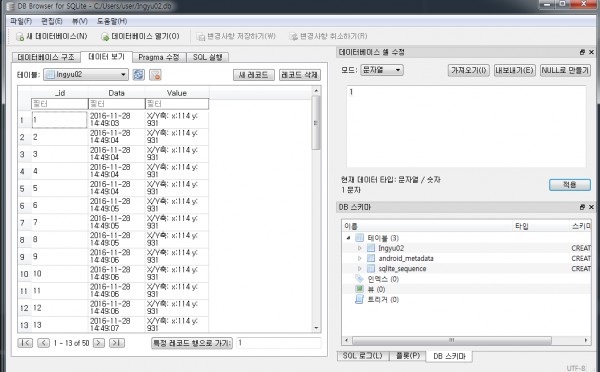
Task: Click the data table vertical scrollbar
Action: pyautogui.click(x=316, y=122)
